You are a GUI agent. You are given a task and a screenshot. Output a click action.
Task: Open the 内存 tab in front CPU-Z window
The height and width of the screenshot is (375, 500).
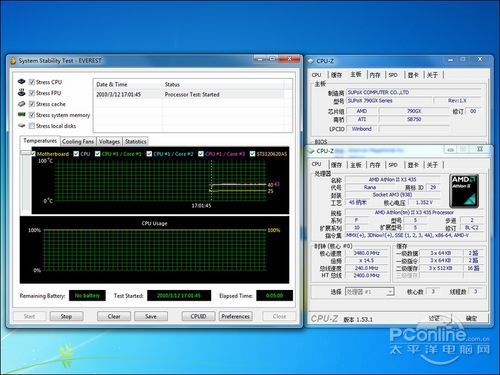375,165
